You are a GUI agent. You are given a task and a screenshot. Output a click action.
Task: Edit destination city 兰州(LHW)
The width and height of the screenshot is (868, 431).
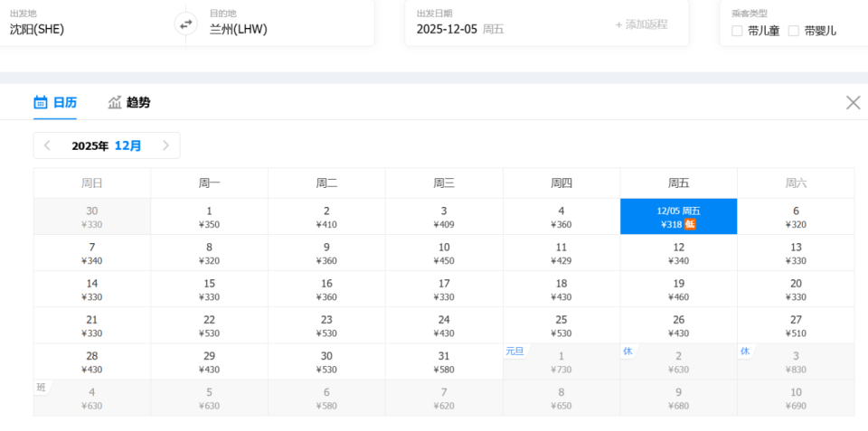tap(239, 29)
